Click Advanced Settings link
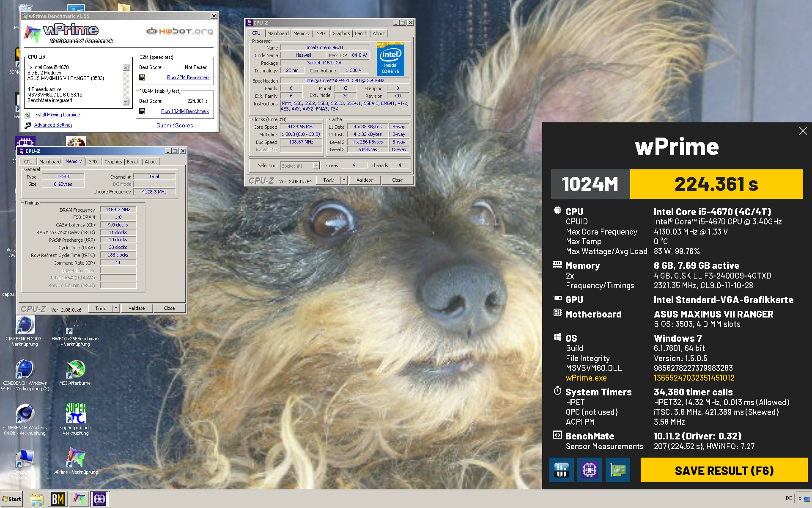 click(53, 125)
